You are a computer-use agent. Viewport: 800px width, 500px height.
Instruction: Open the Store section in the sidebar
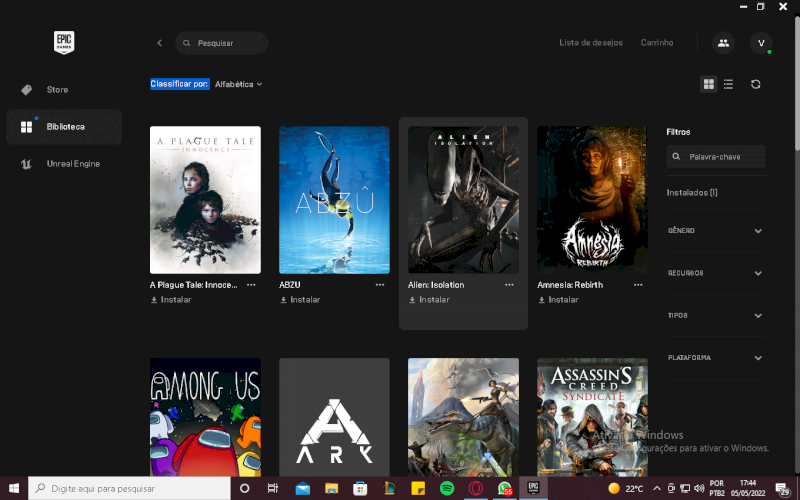pos(57,90)
